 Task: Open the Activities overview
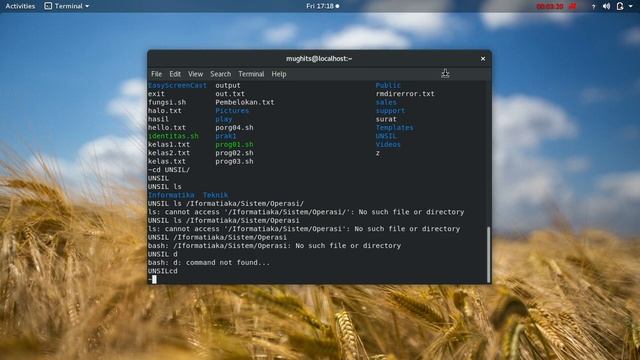[20, 6]
